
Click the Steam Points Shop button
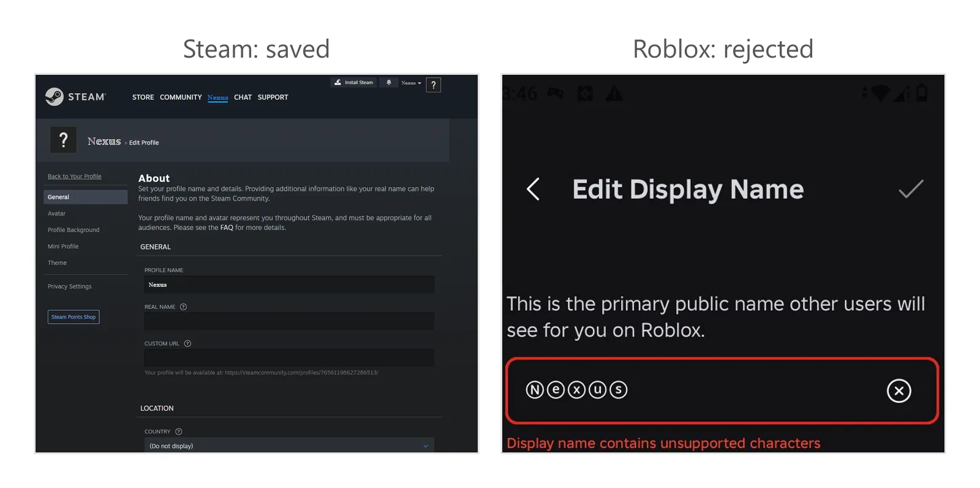(x=73, y=317)
